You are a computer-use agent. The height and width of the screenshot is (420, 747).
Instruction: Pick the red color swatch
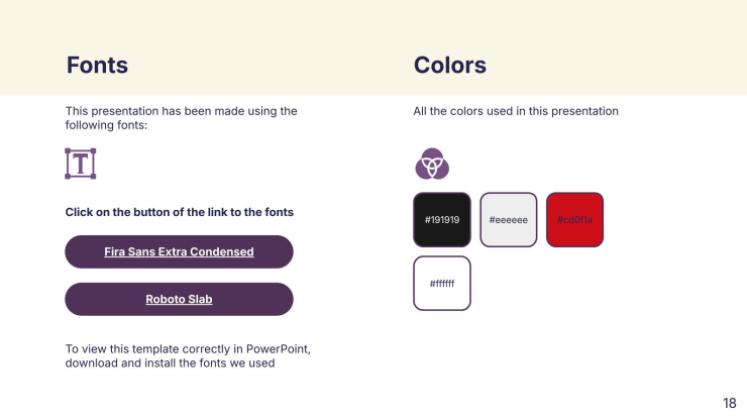click(x=575, y=219)
